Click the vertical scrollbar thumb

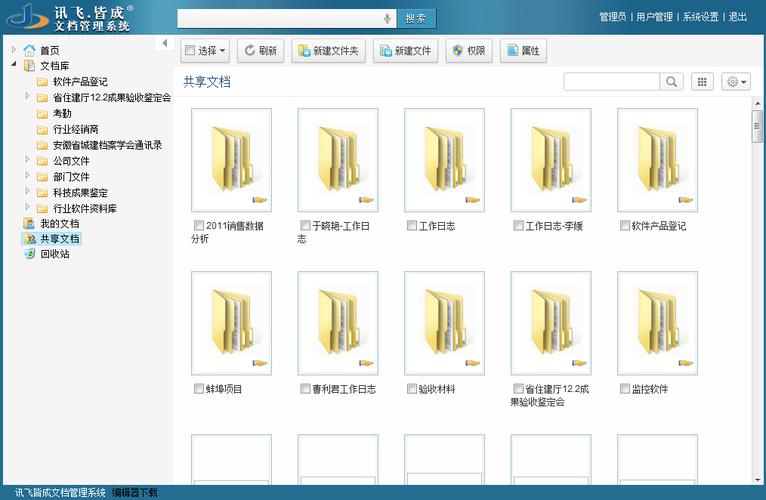click(757, 126)
